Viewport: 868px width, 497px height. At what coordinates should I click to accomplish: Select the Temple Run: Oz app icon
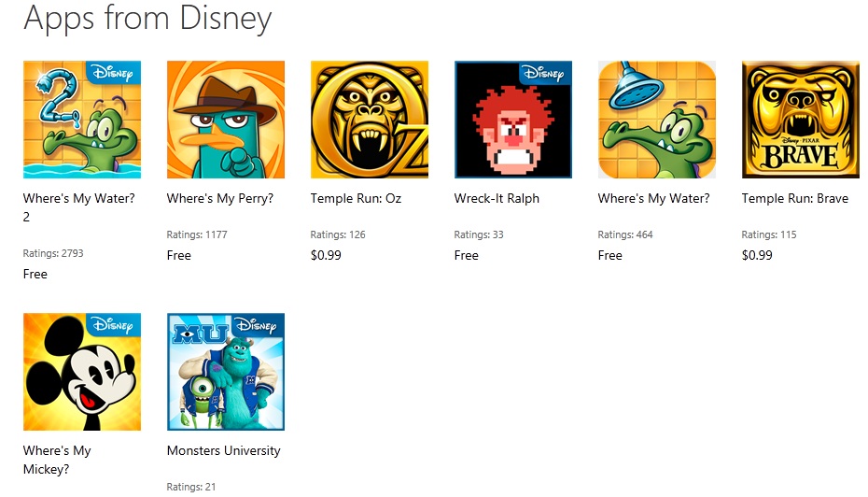coord(370,120)
